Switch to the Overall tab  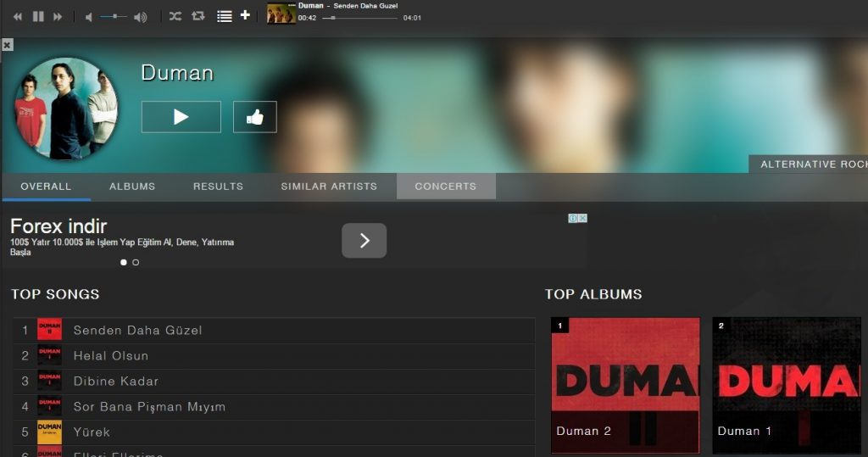tap(46, 187)
